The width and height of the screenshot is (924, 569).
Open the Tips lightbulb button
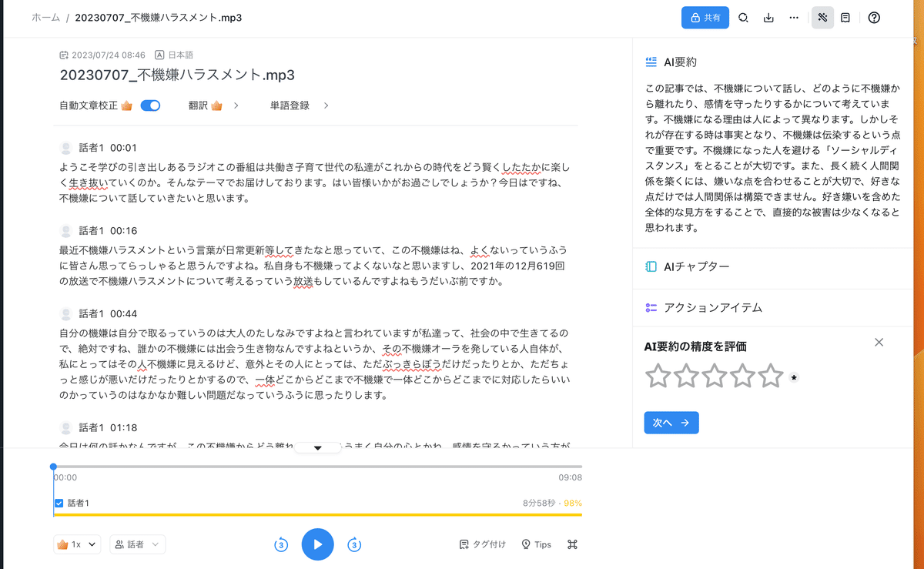(x=537, y=544)
